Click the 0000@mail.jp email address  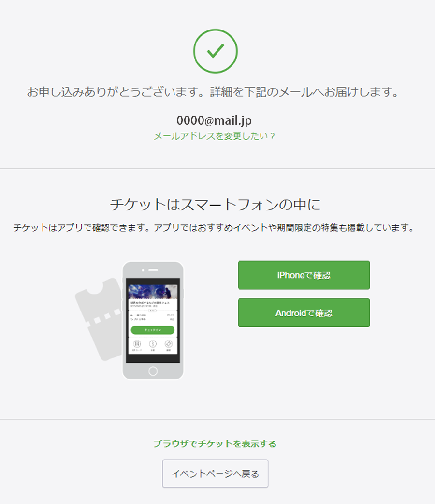click(x=214, y=120)
